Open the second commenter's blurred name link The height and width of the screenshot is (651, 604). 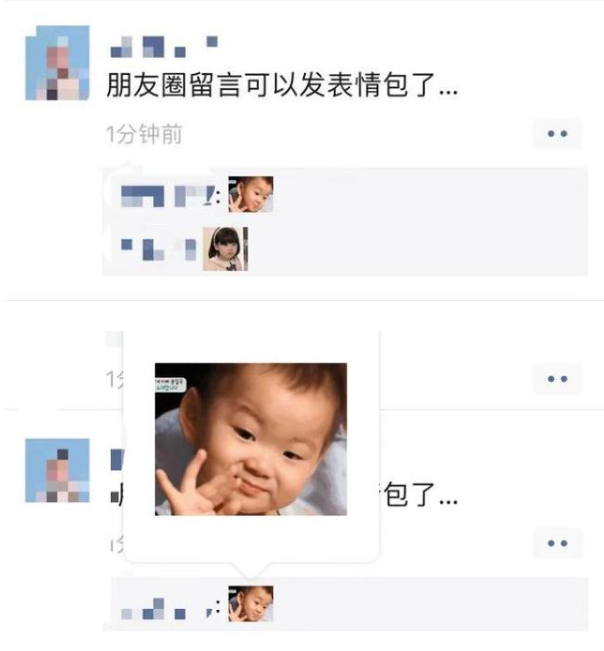[158, 249]
